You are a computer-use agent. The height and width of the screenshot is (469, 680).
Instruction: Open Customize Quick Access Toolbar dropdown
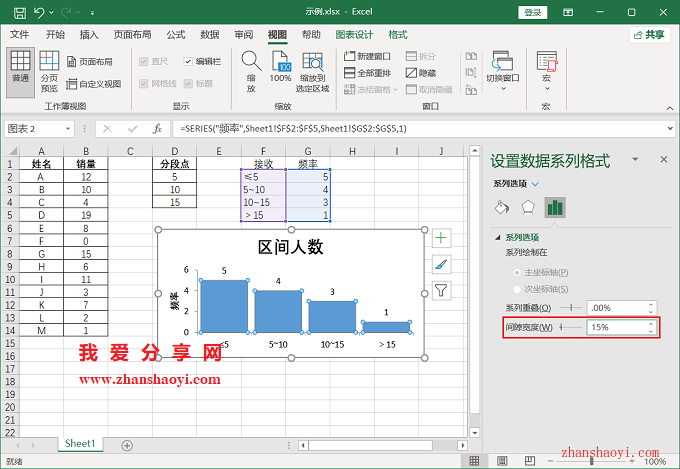[x=92, y=13]
